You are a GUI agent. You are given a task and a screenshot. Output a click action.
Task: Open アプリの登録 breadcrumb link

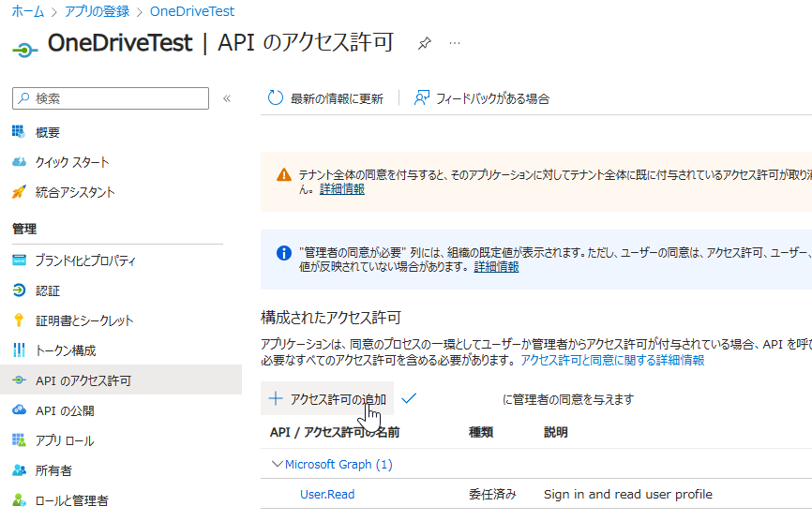[x=97, y=11]
